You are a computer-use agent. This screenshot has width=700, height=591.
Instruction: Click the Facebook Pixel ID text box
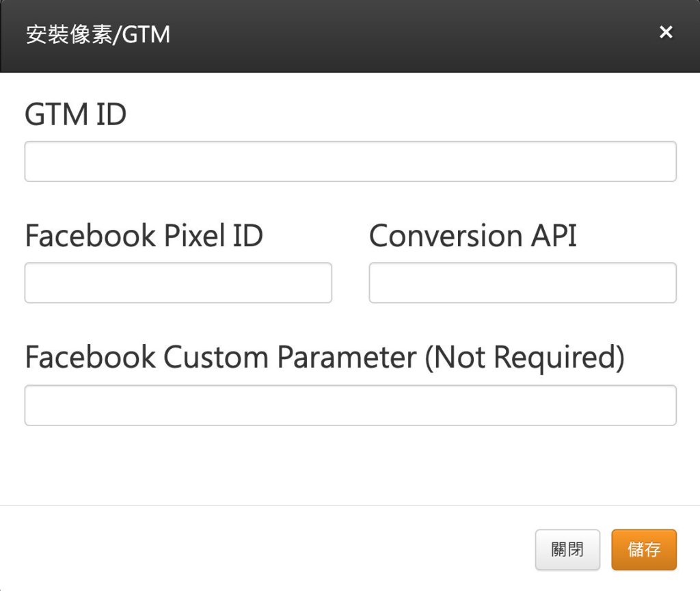(x=178, y=283)
